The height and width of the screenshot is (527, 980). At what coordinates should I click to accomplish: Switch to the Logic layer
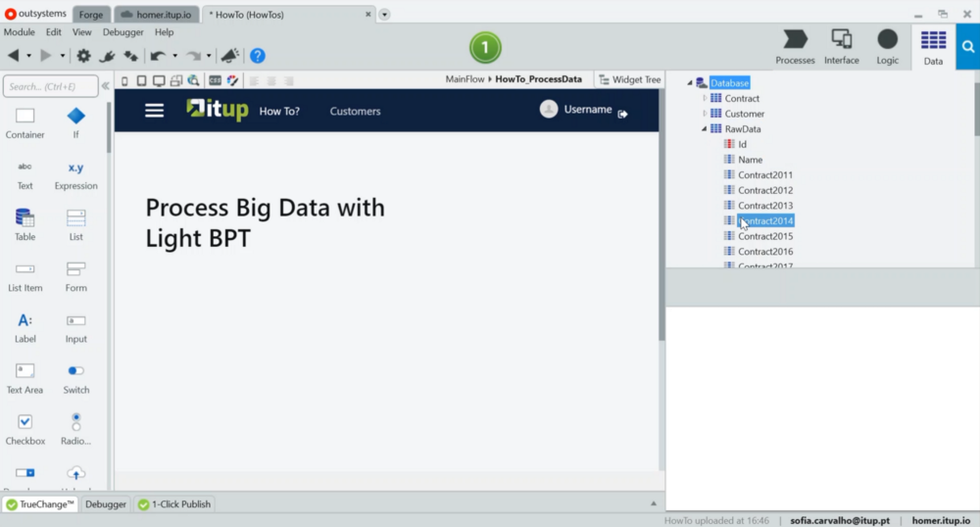[x=888, y=47]
